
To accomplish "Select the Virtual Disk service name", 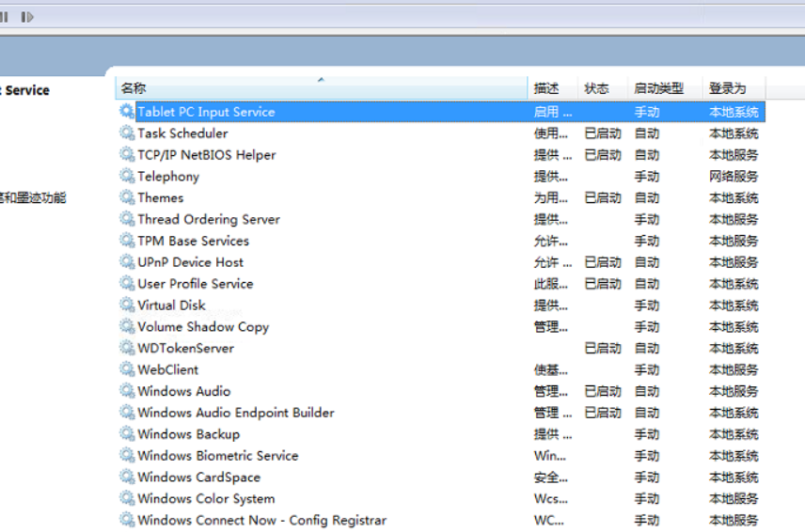I will point(171,305).
